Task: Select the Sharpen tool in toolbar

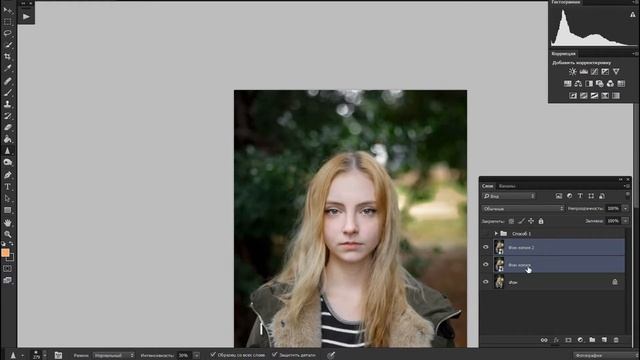Action: tap(7, 151)
